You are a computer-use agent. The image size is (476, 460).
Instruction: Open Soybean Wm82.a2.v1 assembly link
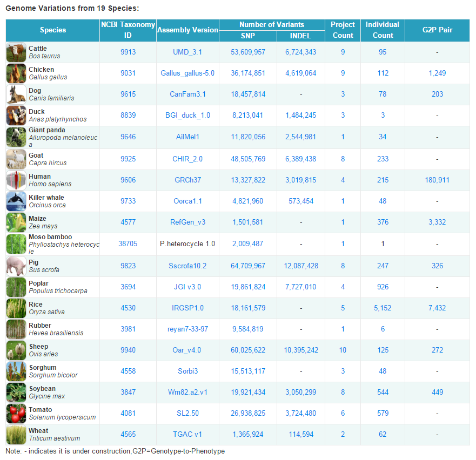click(x=187, y=393)
